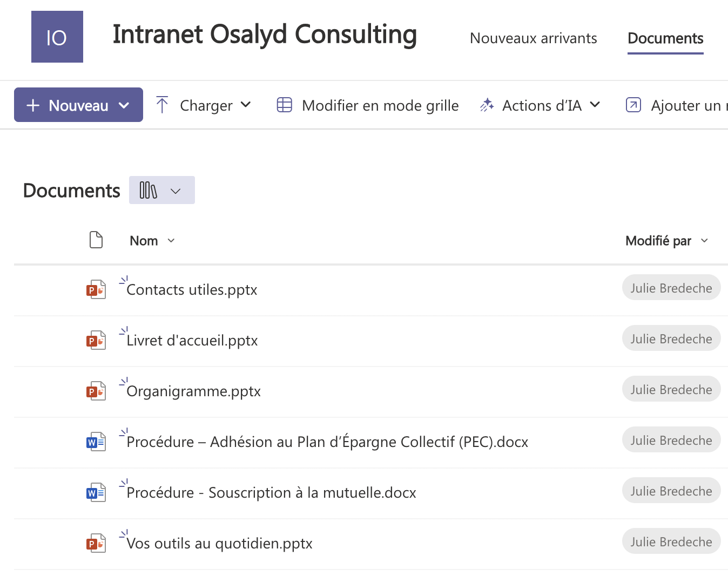Click the IO site logo
Screen dimensions: 728x583
click(57, 36)
